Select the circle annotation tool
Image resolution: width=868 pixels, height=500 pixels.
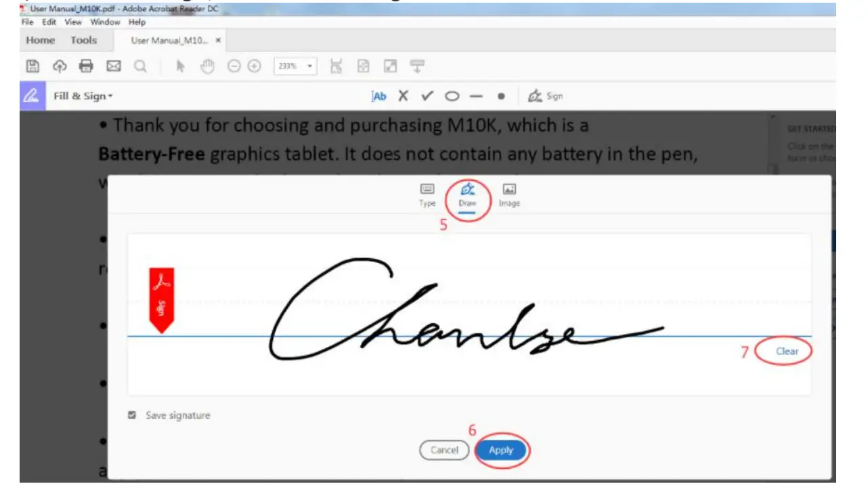point(452,96)
